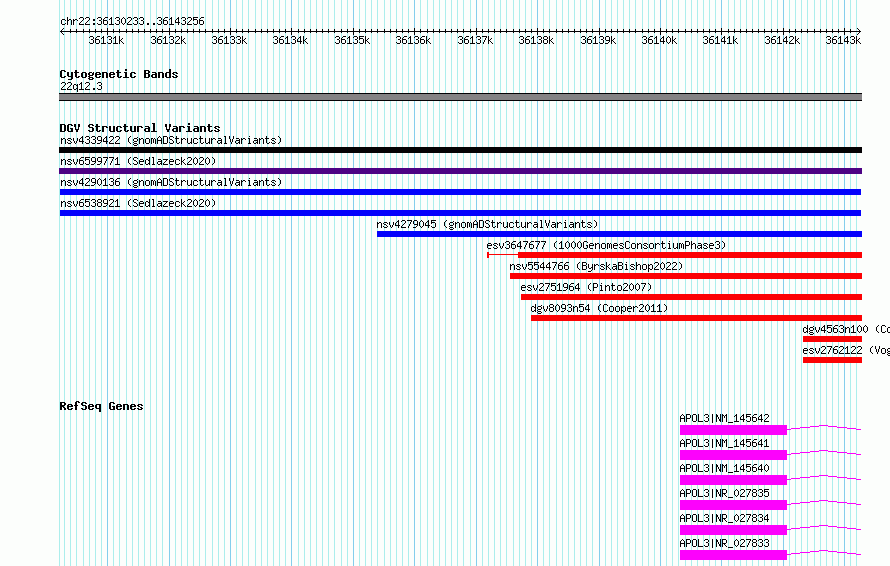Click the blue nsv4290136 variant bar
Viewport: 890px width, 566px height.
[460, 192]
